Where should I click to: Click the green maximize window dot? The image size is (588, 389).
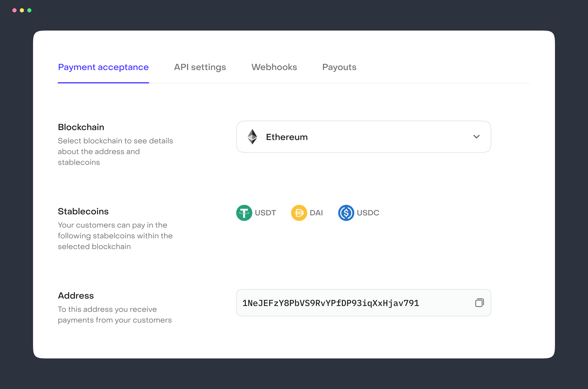(x=29, y=10)
